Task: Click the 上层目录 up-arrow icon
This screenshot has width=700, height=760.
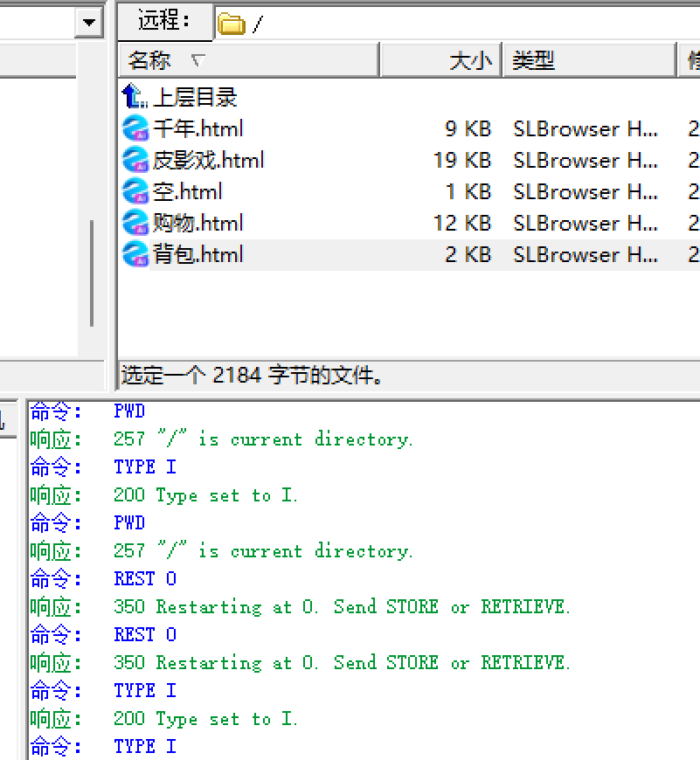Action: pos(135,96)
